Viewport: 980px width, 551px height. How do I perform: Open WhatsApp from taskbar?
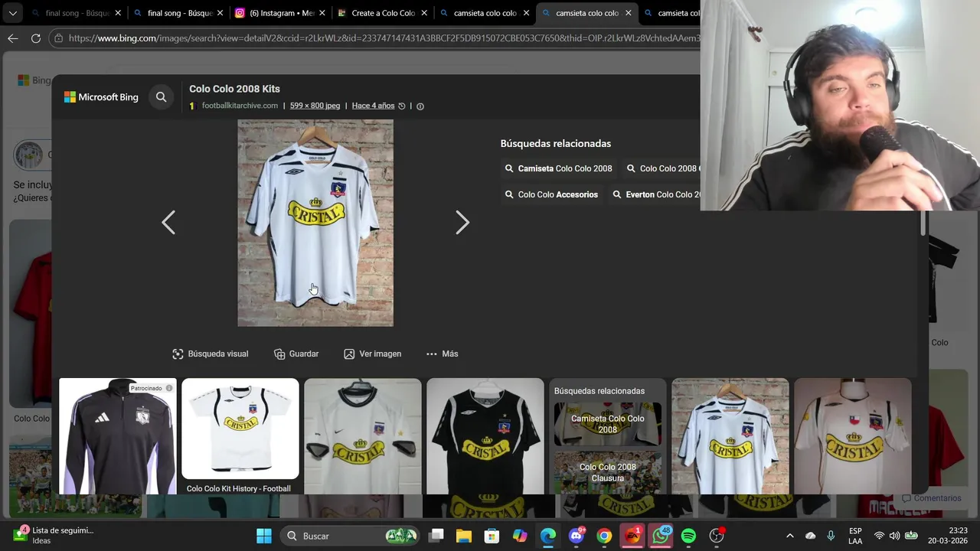pyautogui.click(x=660, y=536)
